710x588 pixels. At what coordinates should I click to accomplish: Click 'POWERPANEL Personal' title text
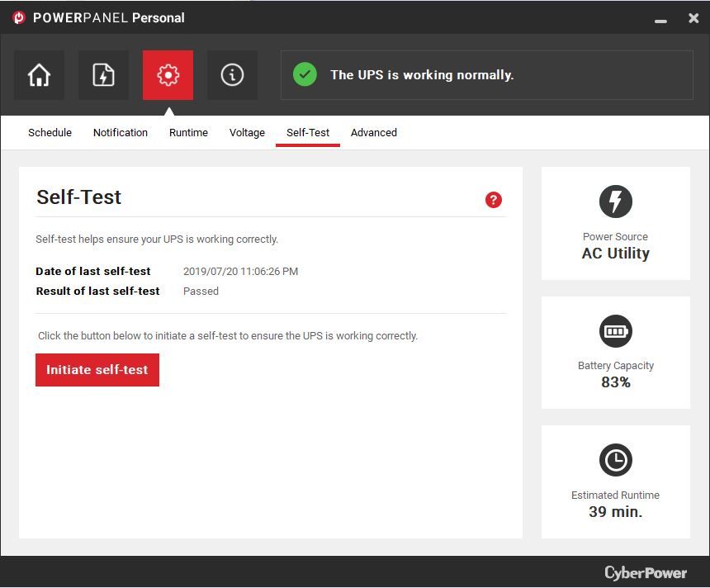(x=109, y=17)
